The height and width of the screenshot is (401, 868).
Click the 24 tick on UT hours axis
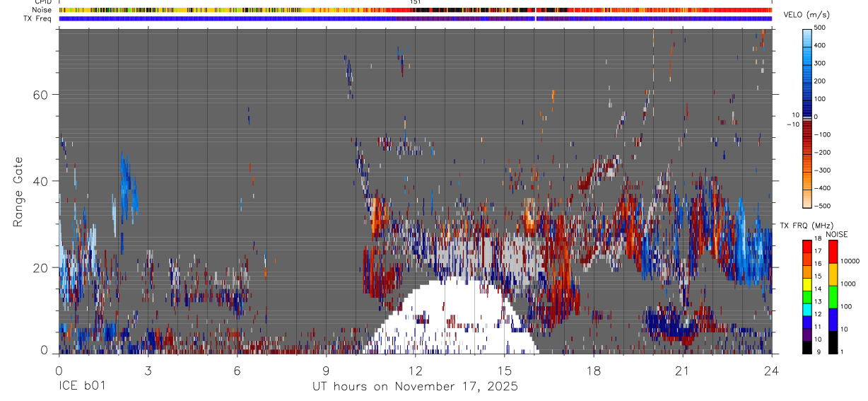(x=771, y=370)
